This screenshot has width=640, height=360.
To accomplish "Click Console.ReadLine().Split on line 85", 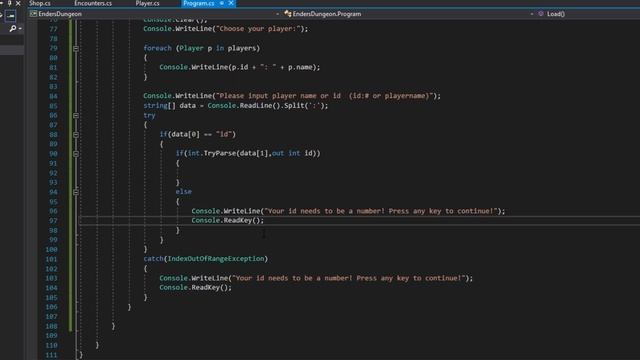I will (256, 106).
